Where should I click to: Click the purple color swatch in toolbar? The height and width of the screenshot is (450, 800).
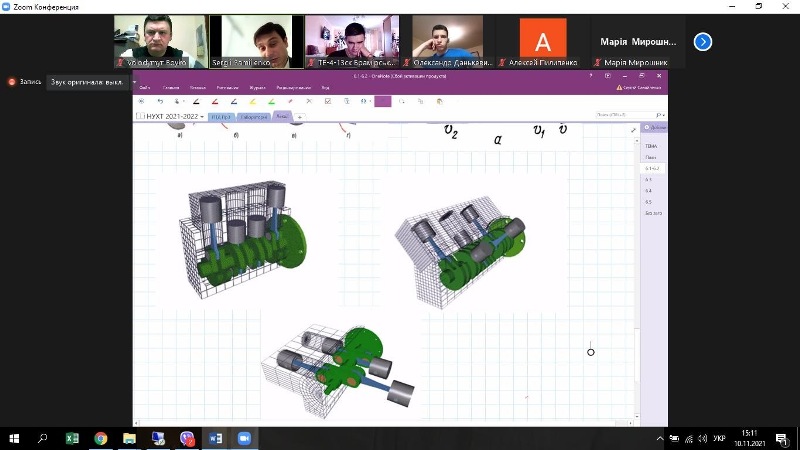[382, 101]
